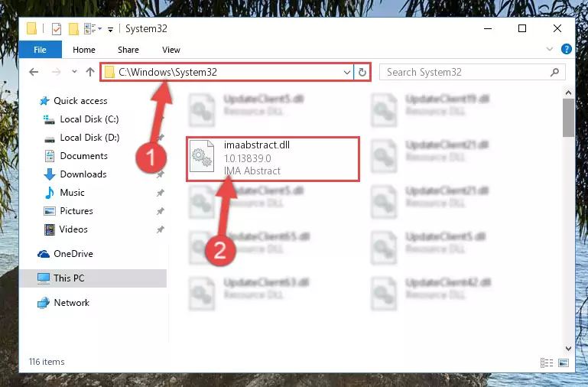Click the pin icon beside Videos

[x=160, y=229]
